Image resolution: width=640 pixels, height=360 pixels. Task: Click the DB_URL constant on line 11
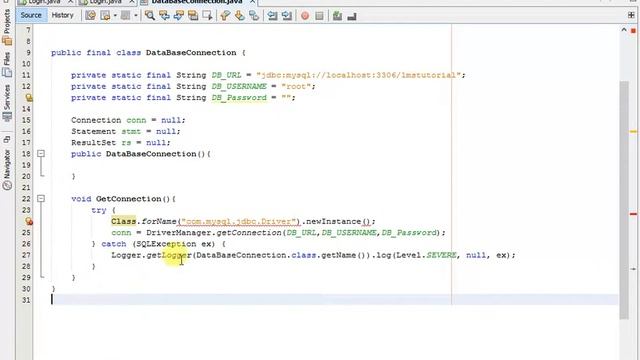click(x=226, y=75)
